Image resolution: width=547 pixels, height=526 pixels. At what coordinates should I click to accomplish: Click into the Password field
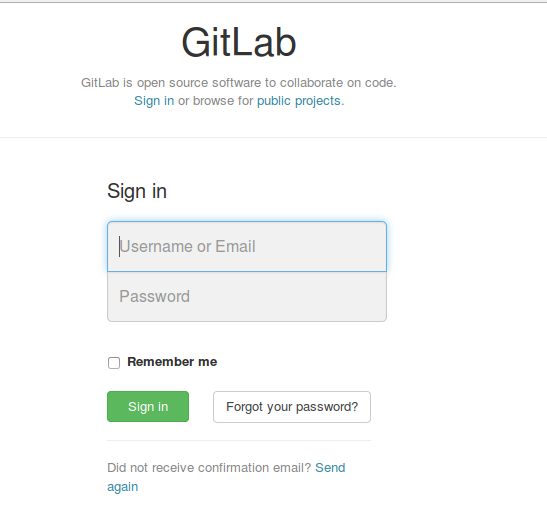click(247, 296)
